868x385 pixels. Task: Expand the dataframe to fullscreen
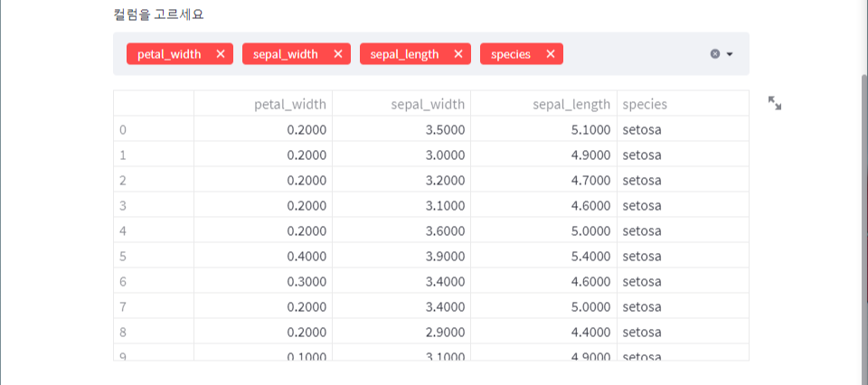pos(775,103)
